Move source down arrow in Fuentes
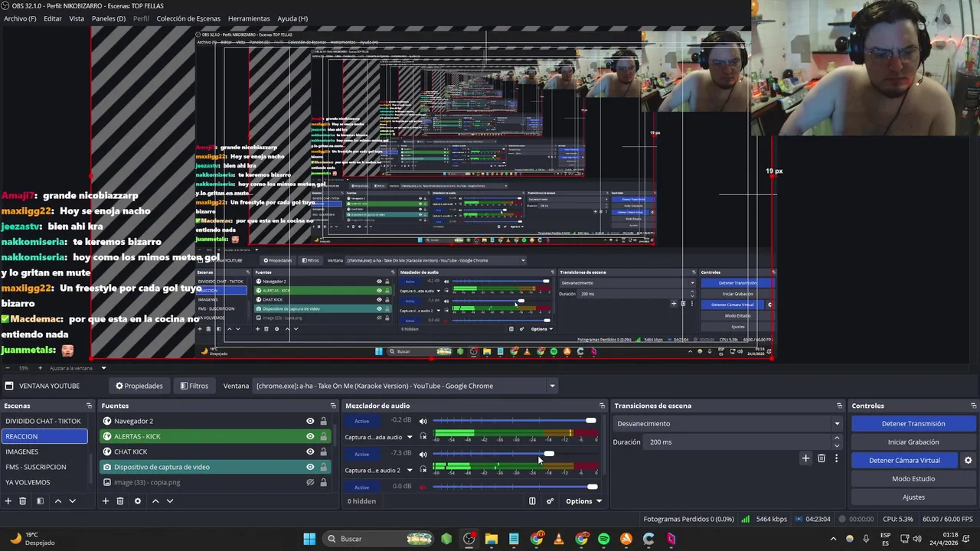The image size is (980, 551). (x=170, y=501)
